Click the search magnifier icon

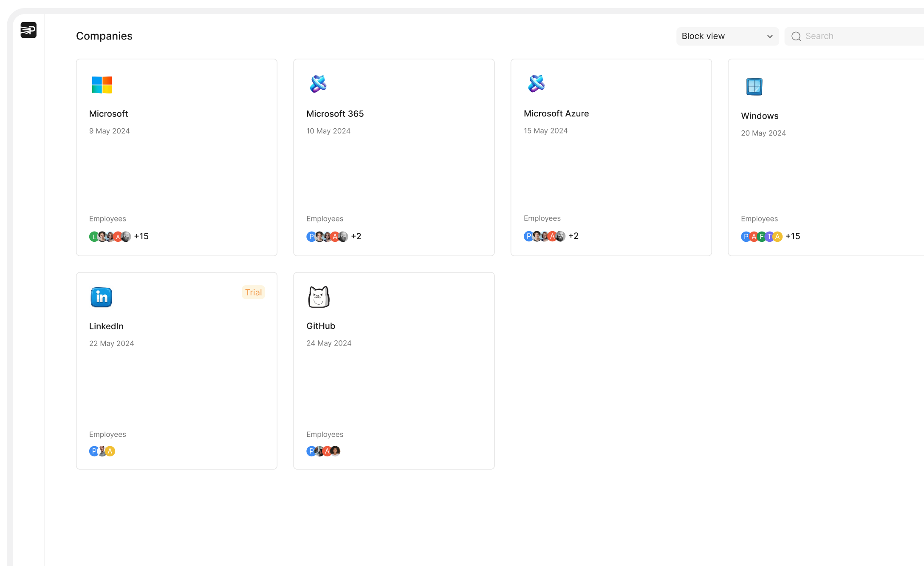pyautogui.click(x=796, y=37)
